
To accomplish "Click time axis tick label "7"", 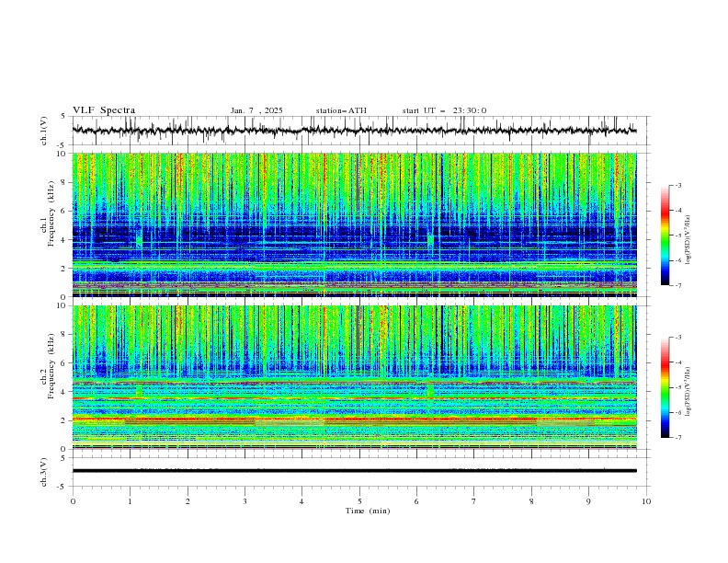I will (474, 501).
